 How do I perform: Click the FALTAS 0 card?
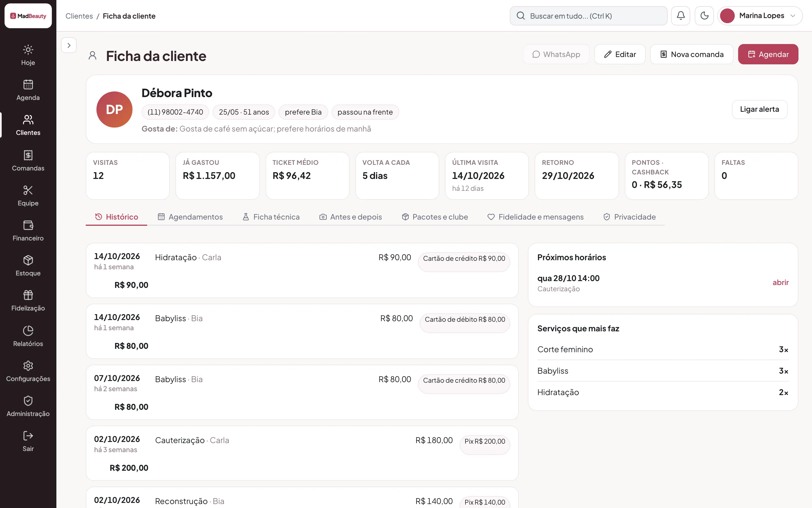click(x=756, y=176)
